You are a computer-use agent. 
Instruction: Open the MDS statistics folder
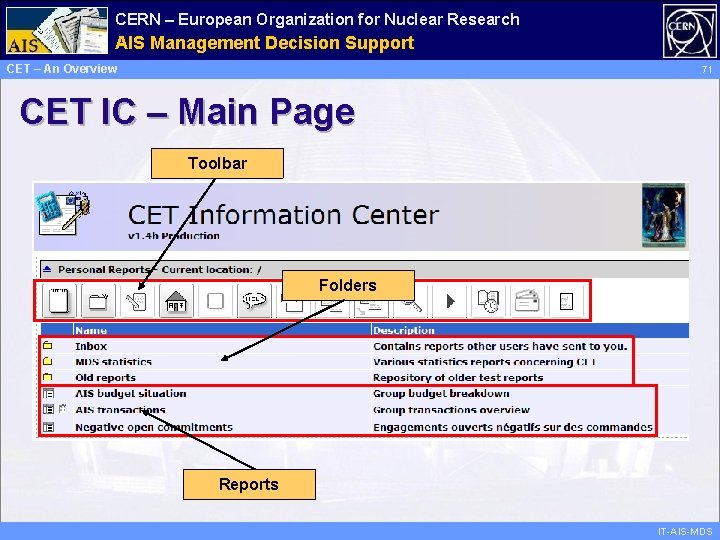click(x=113, y=362)
